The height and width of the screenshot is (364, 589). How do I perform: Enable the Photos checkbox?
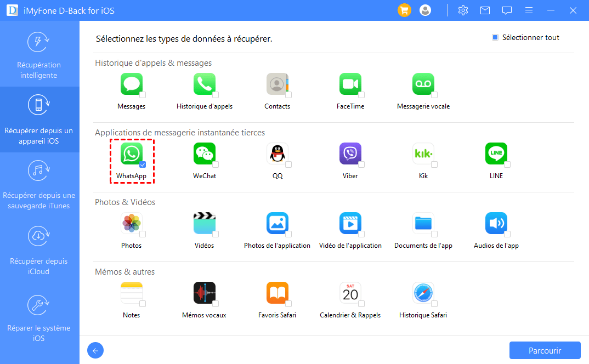click(143, 234)
